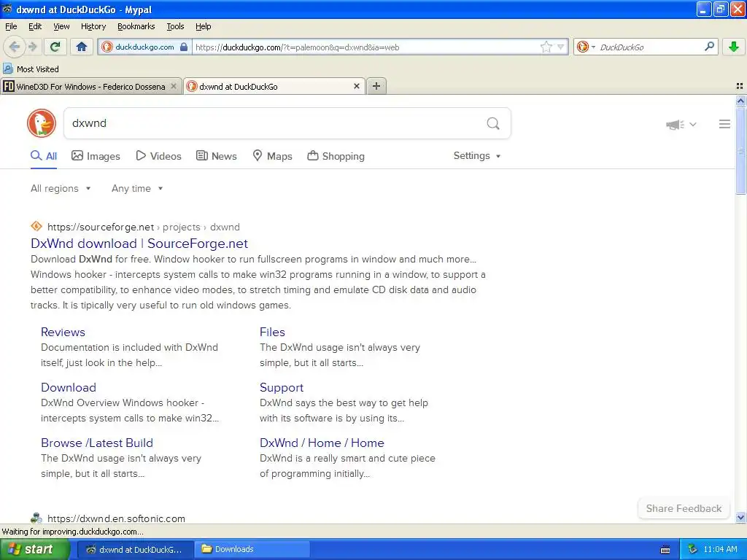The width and height of the screenshot is (747, 560).
Task: Bookmark this page with the star icon
Action: pos(546,47)
